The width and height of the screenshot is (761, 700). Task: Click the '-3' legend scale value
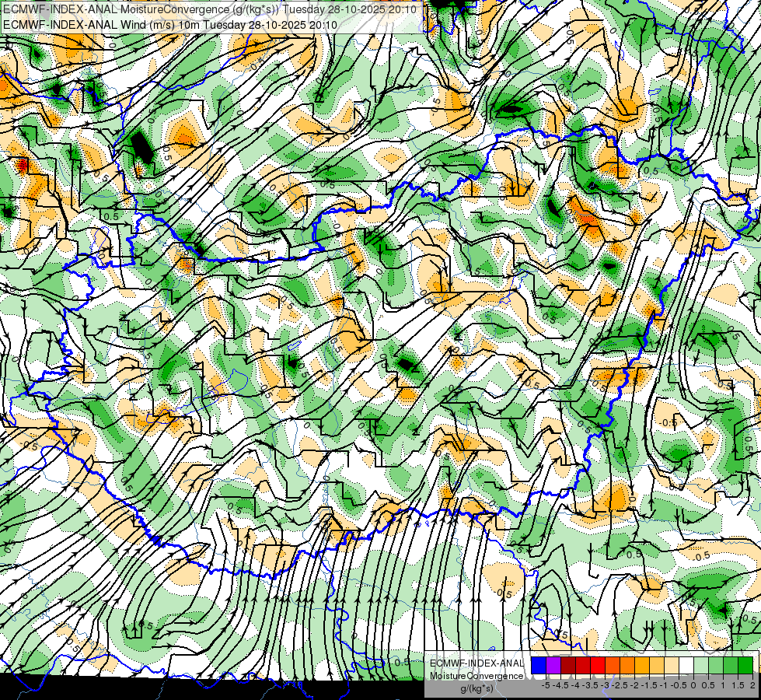606,685
